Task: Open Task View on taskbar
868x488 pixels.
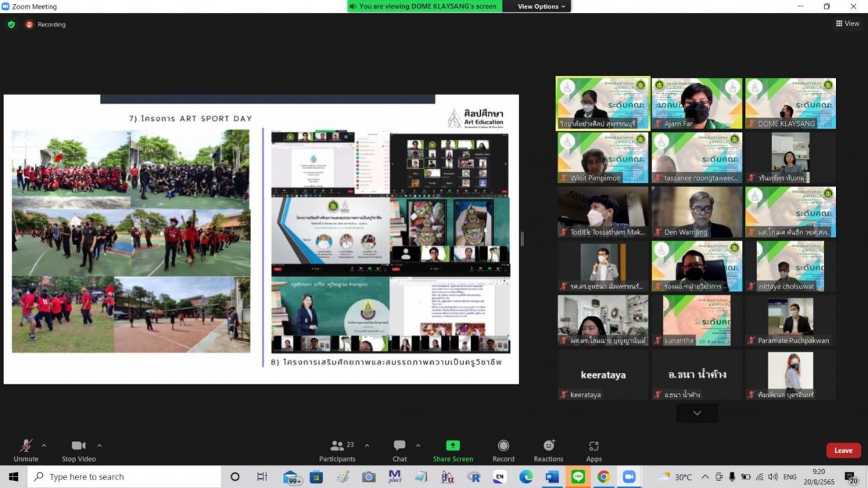Action: [x=262, y=476]
